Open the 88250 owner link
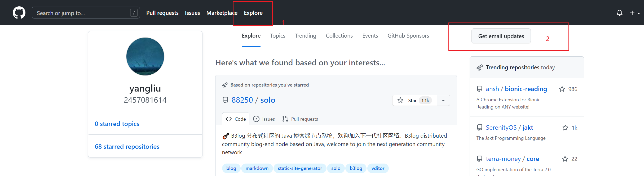 pyautogui.click(x=242, y=100)
